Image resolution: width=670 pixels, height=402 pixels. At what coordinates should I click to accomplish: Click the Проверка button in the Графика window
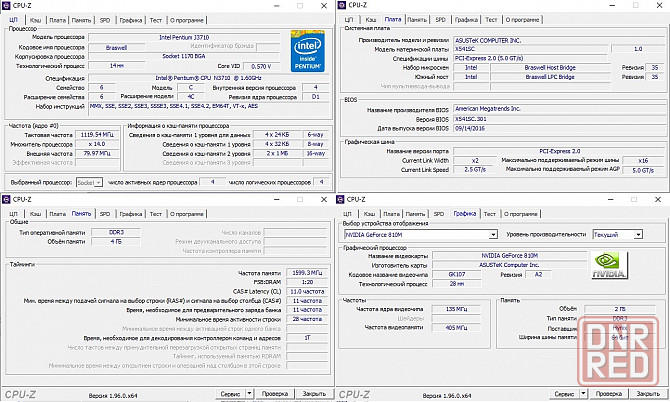coord(608,393)
